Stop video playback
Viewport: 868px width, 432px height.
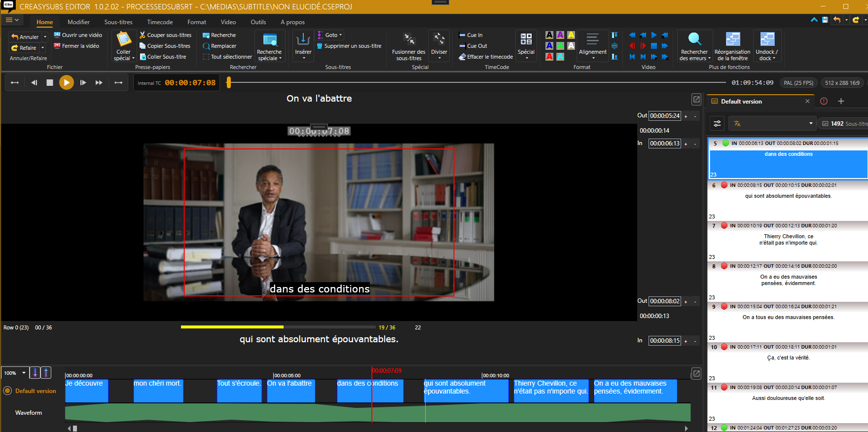[49, 82]
